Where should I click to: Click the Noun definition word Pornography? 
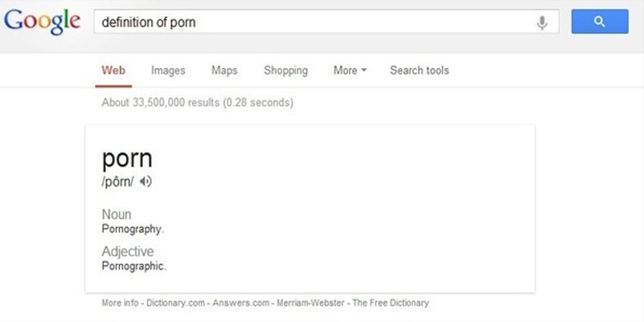click(132, 229)
